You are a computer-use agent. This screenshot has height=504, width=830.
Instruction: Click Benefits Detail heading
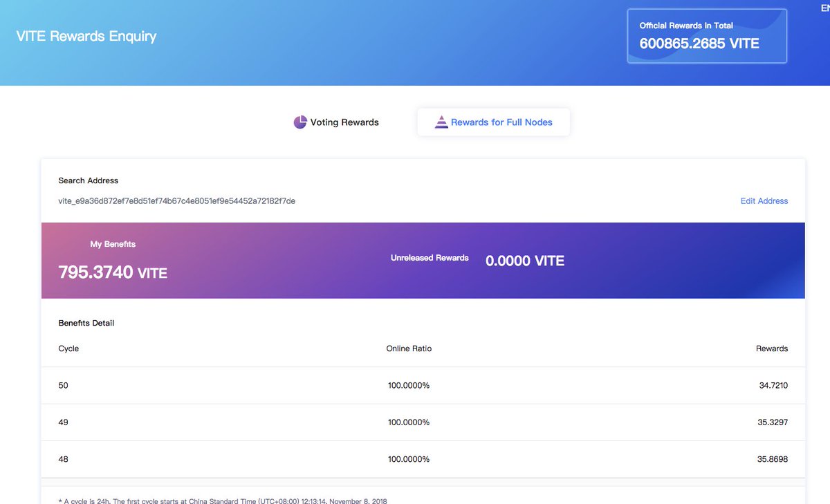(86, 323)
